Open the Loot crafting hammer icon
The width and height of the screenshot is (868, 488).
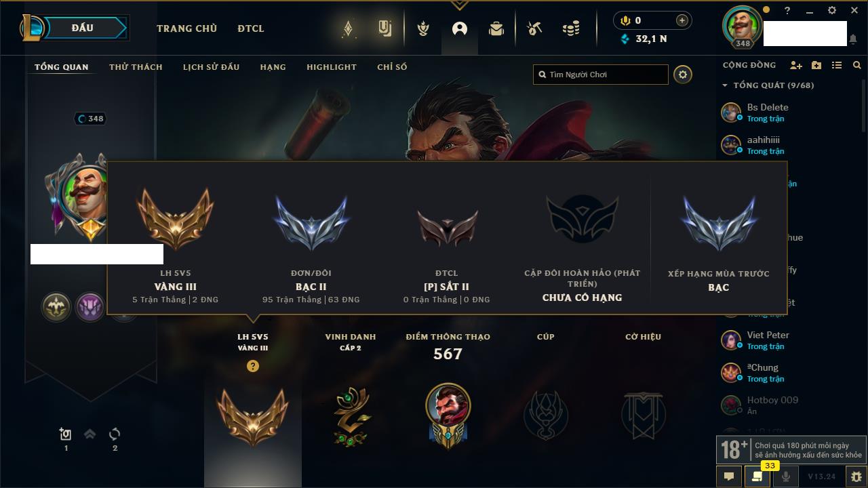pos(534,28)
